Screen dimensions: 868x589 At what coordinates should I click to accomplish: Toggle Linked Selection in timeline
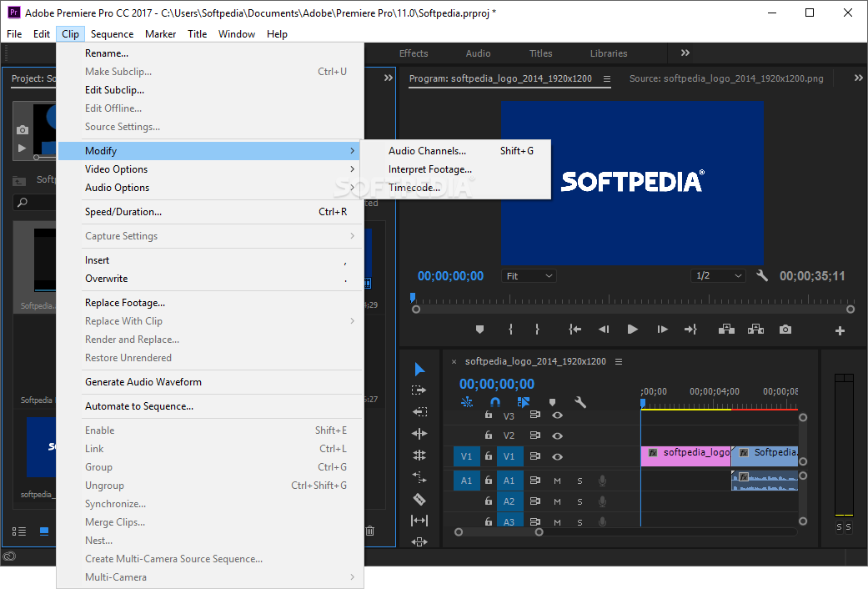click(523, 402)
